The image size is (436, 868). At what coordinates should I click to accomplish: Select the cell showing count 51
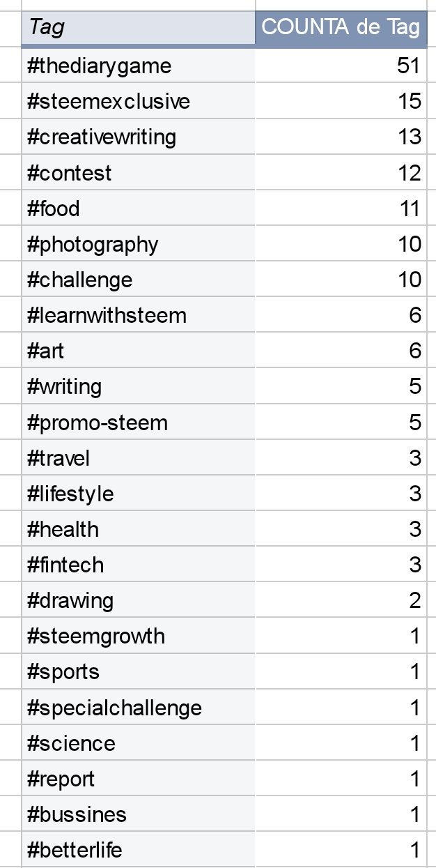pyautogui.click(x=341, y=66)
